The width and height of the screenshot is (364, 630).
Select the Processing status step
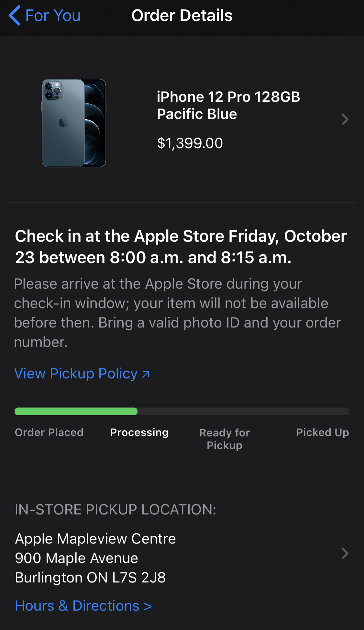[x=139, y=432]
